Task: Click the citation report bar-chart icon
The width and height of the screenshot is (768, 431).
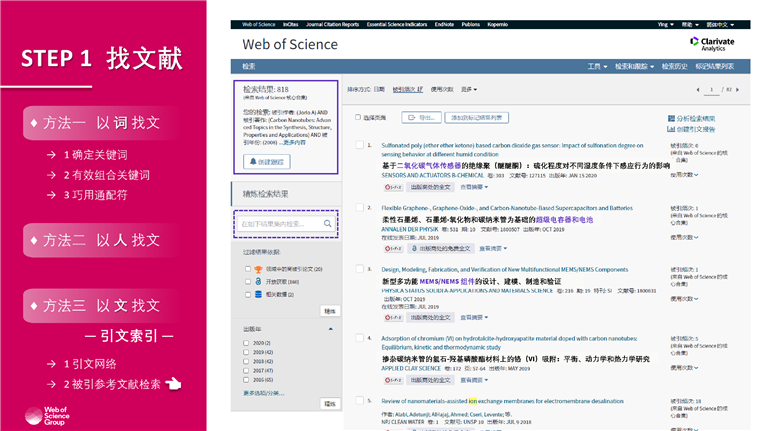Action: pyautogui.click(x=671, y=129)
